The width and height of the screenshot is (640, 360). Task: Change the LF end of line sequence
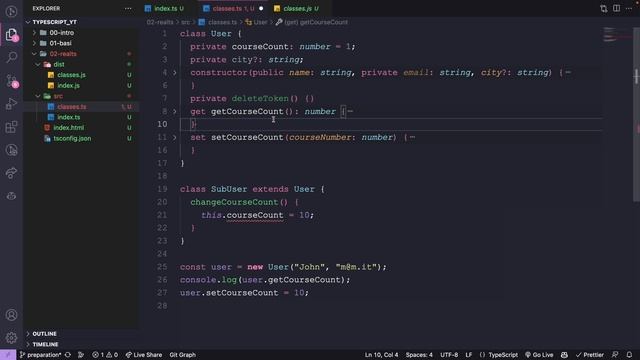(469, 355)
